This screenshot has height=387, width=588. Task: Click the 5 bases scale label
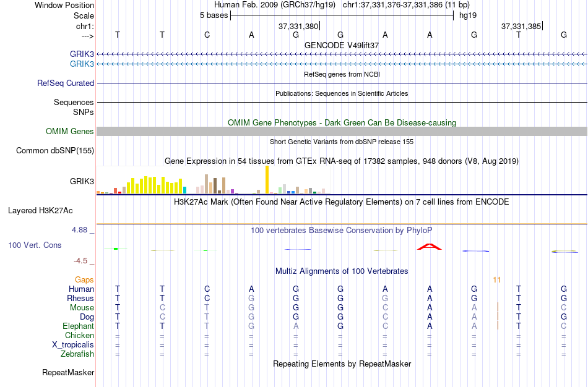pyautogui.click(x=214, y=15)
